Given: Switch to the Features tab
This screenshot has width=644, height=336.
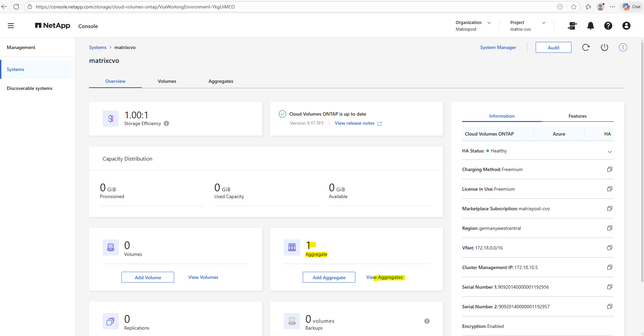Looking at the screenshot, I should [577, 116].
